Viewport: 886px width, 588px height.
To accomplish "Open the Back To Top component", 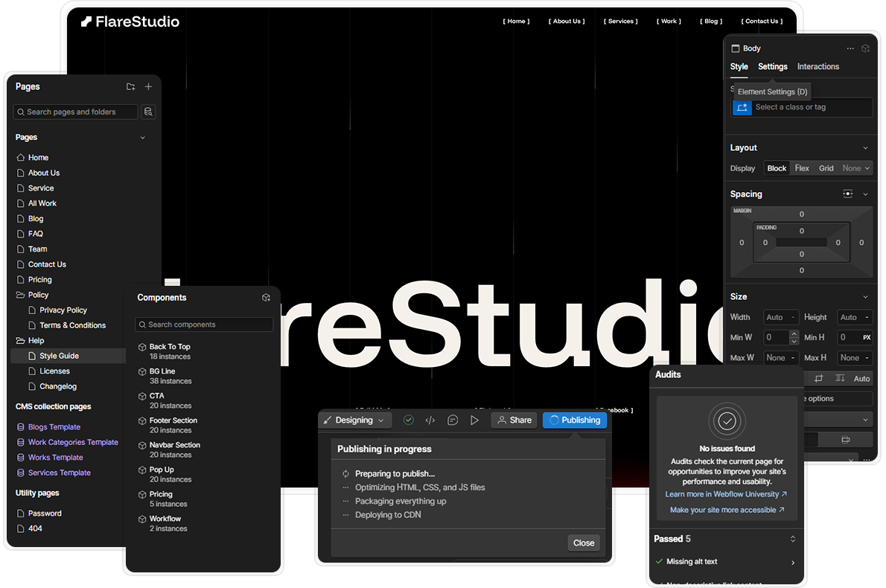I will tap(170, 351).
